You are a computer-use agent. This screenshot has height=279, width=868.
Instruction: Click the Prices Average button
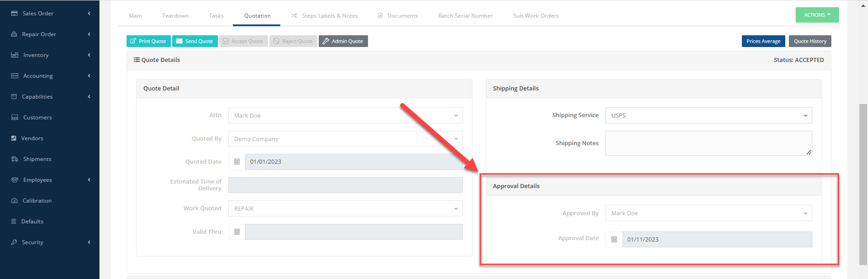point(763,41)
